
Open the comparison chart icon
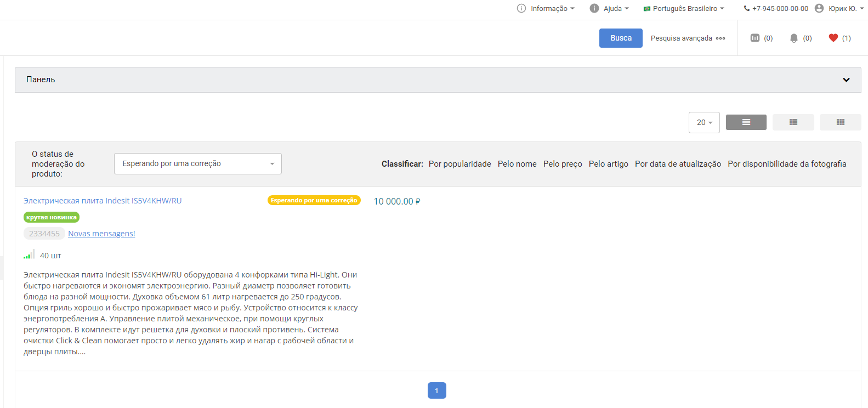click(755, 38)
